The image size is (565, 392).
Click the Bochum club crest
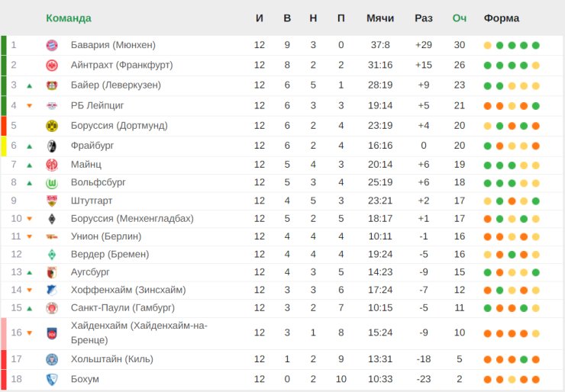point(52,379)
